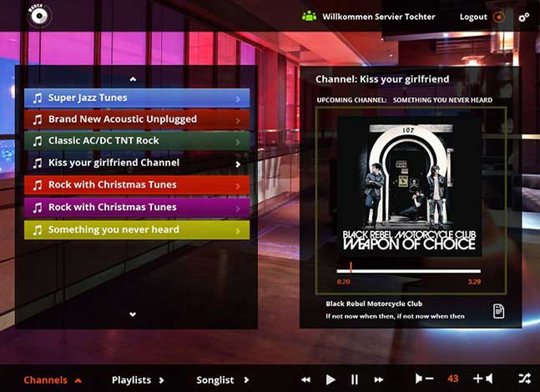Click the orange logout circle icon
This screenshot has height=392, width=540.
pyautogui.click(x=498, y=17)
